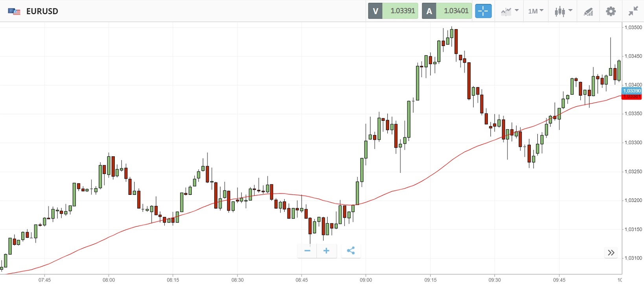Zoom out chart with minus button
This screenshot has width=644, height=287.
click(x=307, y=251)
